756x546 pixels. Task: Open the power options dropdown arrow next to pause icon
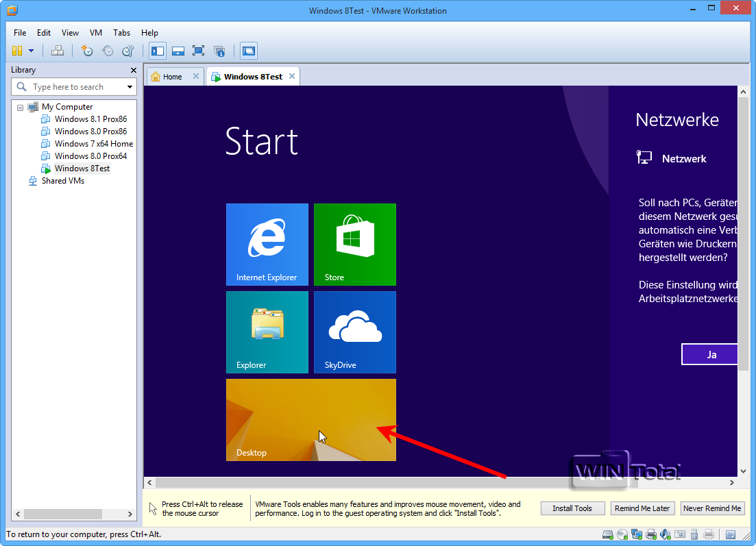coord(32,51)
